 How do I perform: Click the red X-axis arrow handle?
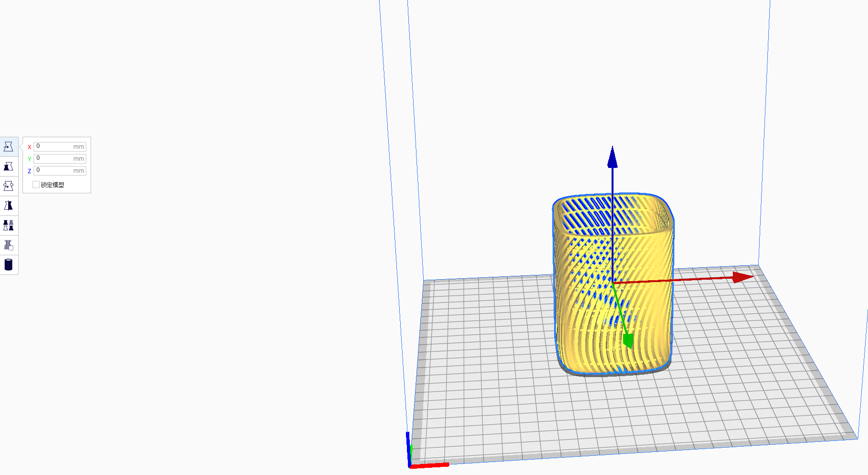coord(743,277)
